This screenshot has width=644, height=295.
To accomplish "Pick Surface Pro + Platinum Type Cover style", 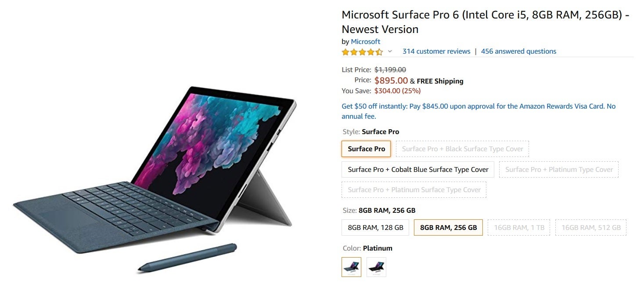I will tap(559, 169).
